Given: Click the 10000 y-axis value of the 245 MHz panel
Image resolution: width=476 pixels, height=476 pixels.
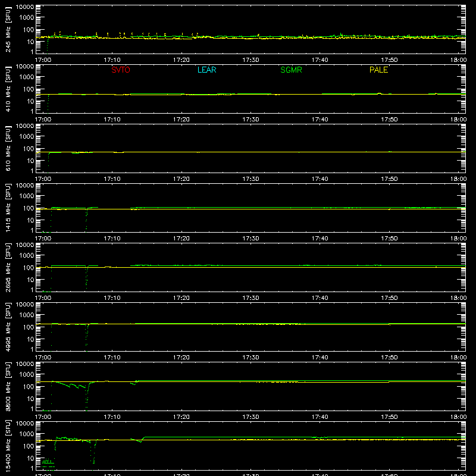Looking at the screenshot, I should [x=25, y=7].
